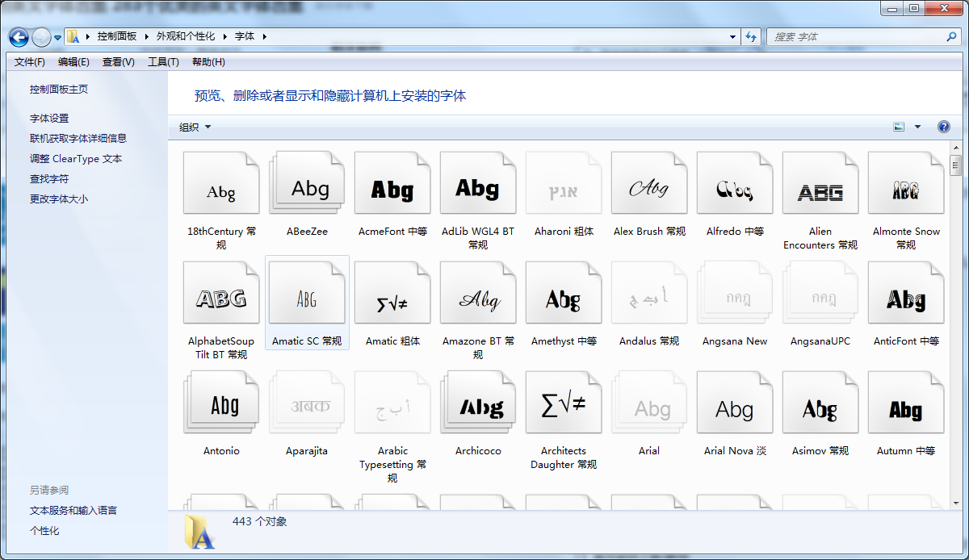Select the Antonio font family icon

click(221, 403)
